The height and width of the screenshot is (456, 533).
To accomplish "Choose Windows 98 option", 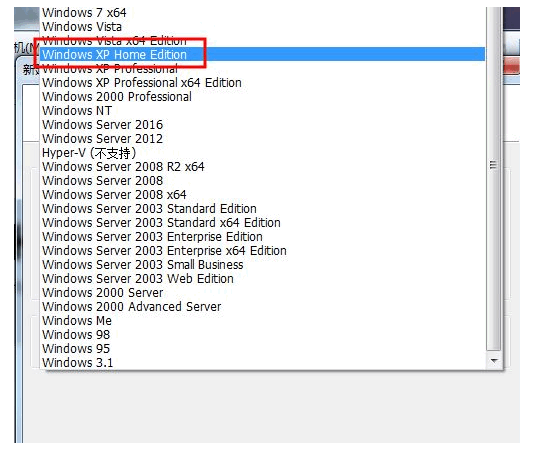I will [263, 334].
